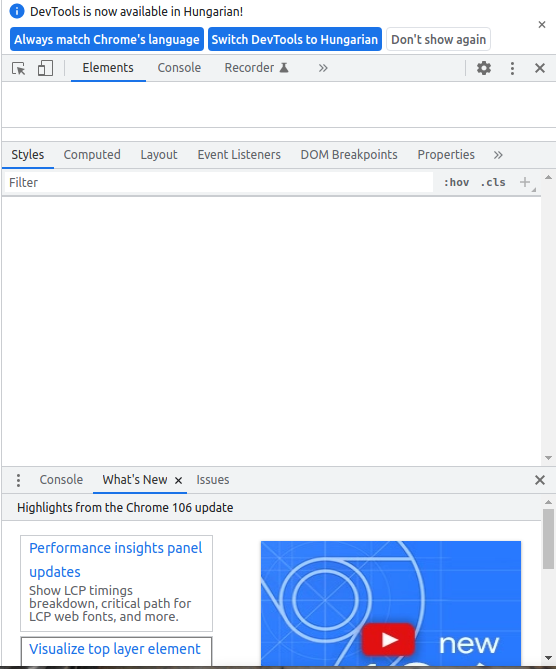Play the What's New YouTube video
Viewport: 556px width, 669px height.
click(388, 640)
